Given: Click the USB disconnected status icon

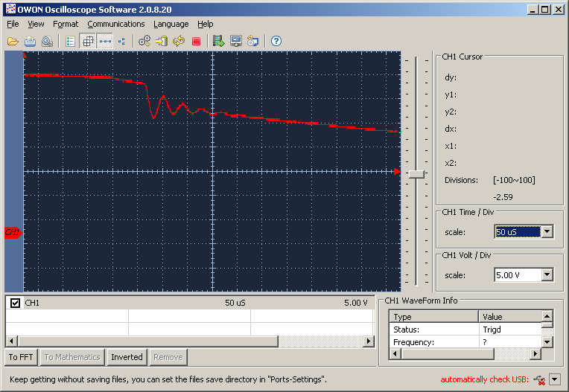Looking at the screenshot, I should click(539, 380).
